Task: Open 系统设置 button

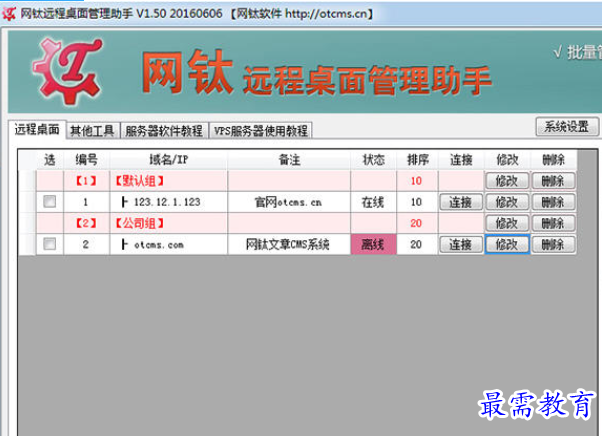Action: [567, 126]
